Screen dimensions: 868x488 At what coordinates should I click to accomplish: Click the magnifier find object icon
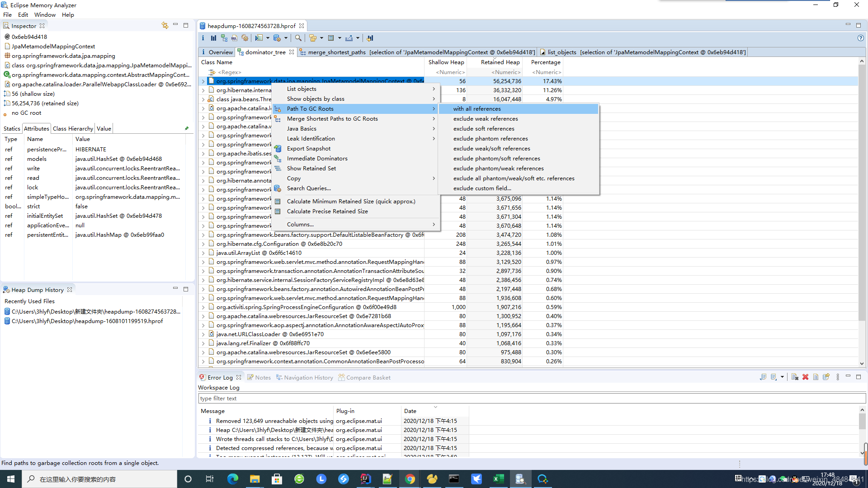[x=298, y=38]
